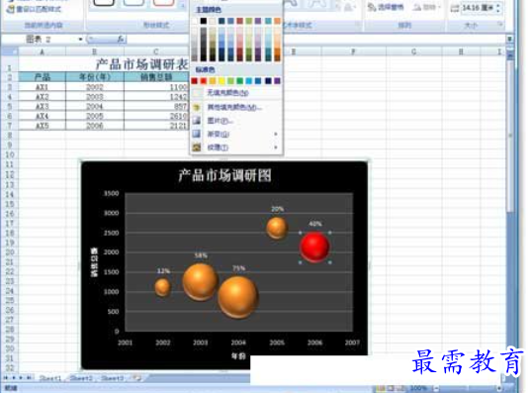This screenshot has width=532, height=393.
Task: Choose the white theme color swatch
Action: pos(195,21)
